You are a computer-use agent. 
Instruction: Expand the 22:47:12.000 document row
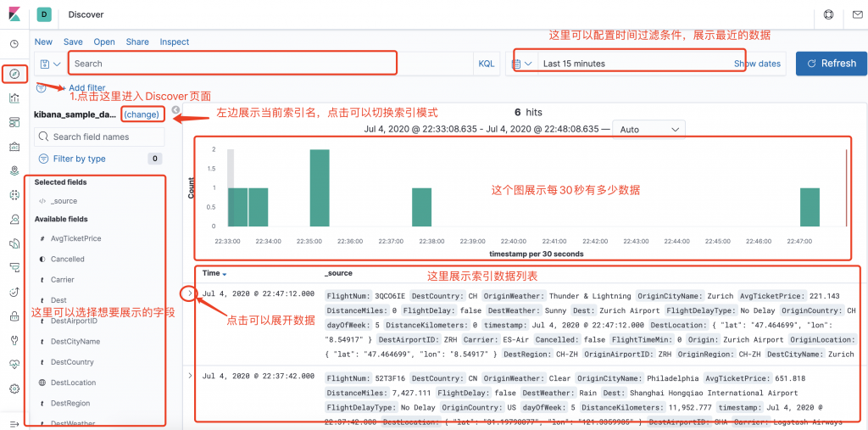point(190,292)
